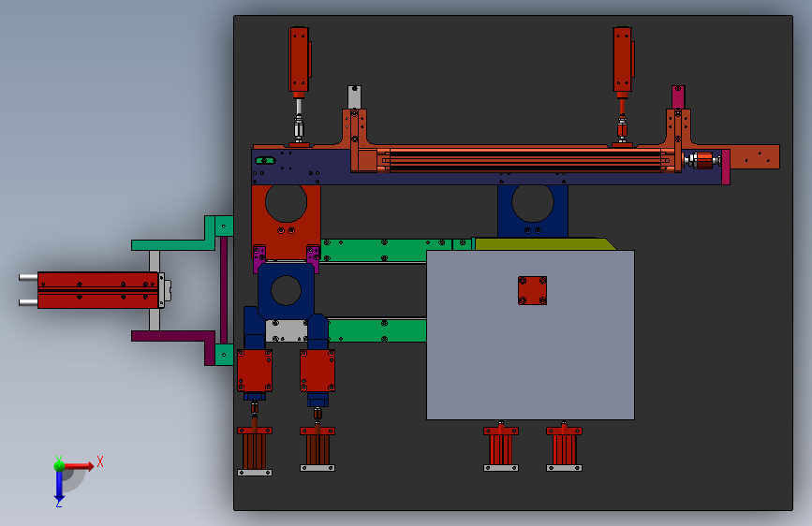
Task: Select the right red square block above brown cylinders
Action: 317,371
